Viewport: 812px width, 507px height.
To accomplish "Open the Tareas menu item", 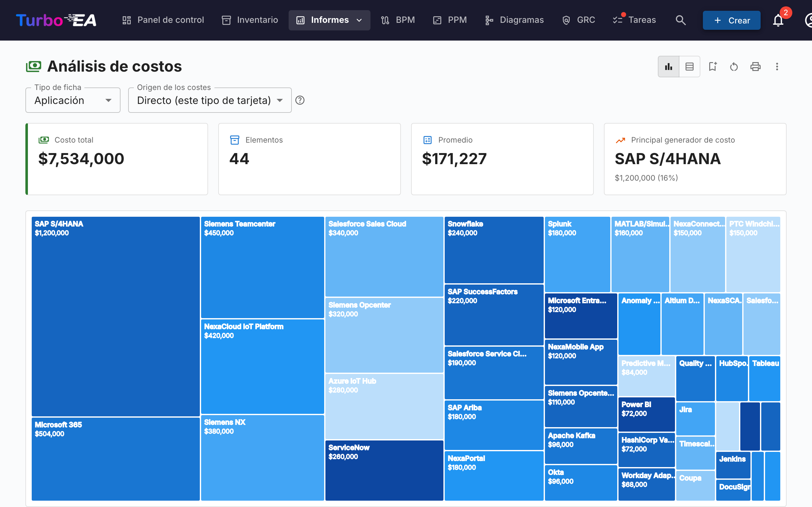I will 634,20.
